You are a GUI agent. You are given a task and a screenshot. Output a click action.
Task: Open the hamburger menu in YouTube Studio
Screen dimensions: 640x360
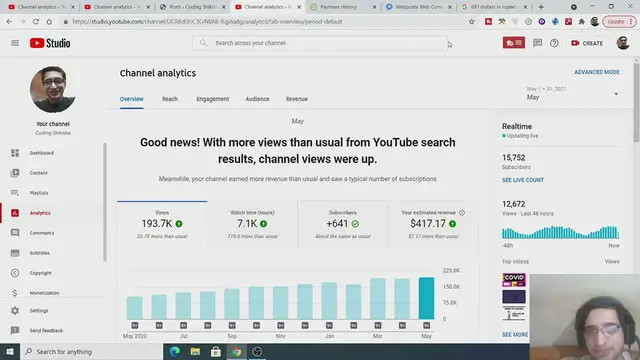[x=15, y=43]
